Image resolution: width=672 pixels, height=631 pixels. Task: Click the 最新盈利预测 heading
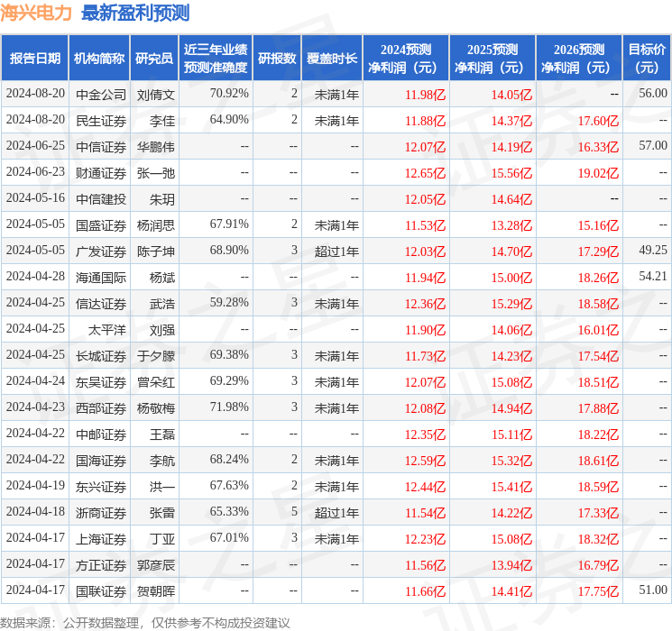tap(135, 13)
